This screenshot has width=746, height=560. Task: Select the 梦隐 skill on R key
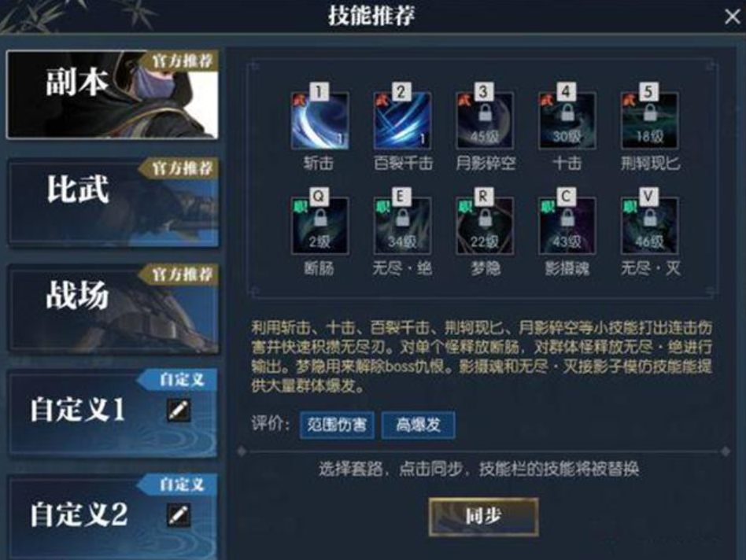tap(485, 226)
